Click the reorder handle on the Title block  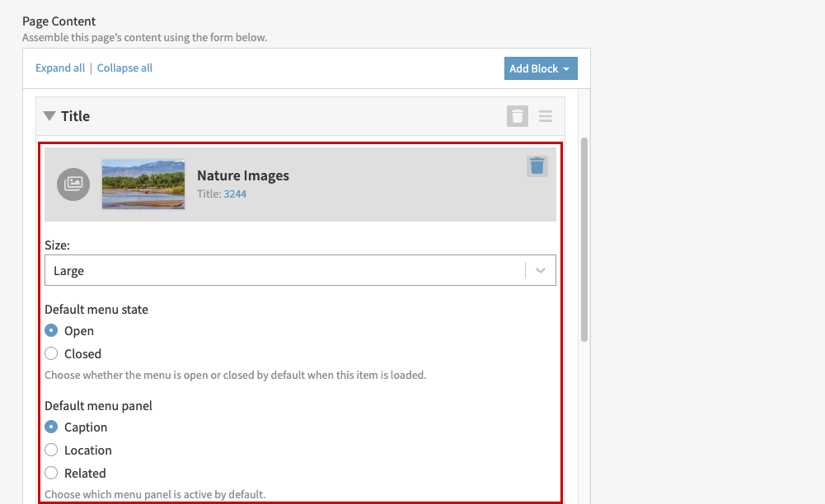[545, 115]
